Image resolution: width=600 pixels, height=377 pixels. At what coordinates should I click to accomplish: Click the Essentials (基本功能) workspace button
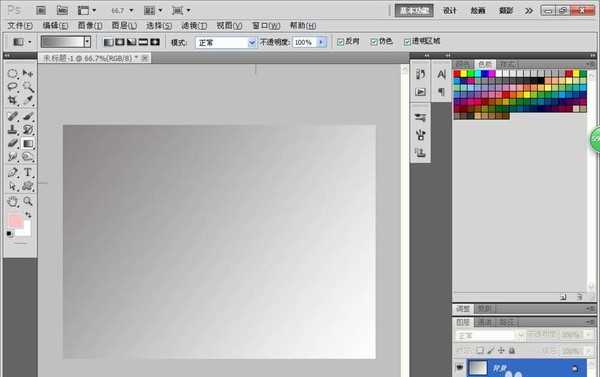click(x=414, y=11)
